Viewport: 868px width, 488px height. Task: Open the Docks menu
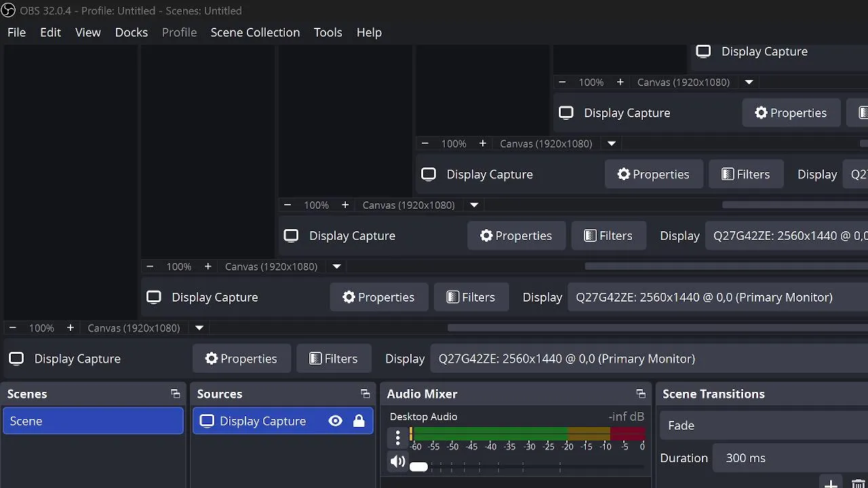coord(132,33)
